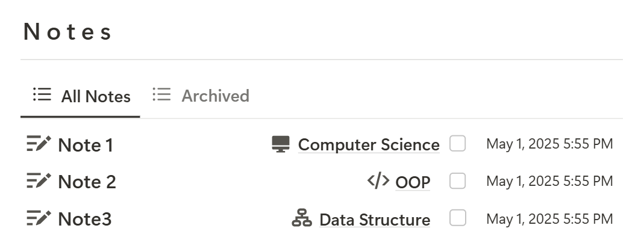Click the code brackets icon beside OOP

[x=378, y=180]
